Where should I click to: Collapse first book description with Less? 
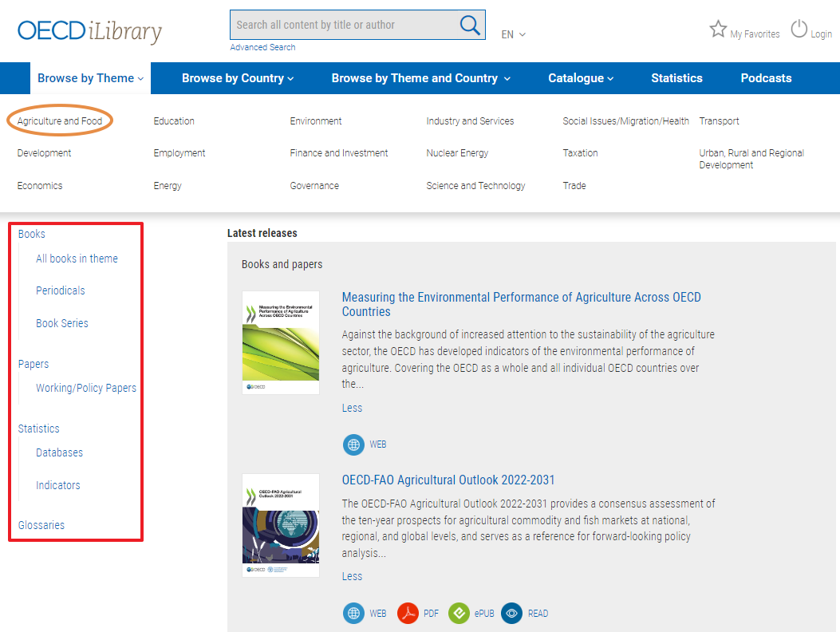(x=352, y=408)
